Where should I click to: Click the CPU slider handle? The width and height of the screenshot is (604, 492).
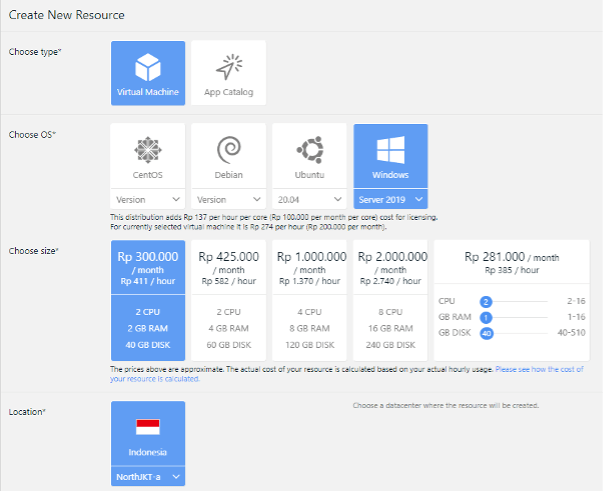(486, 302)
